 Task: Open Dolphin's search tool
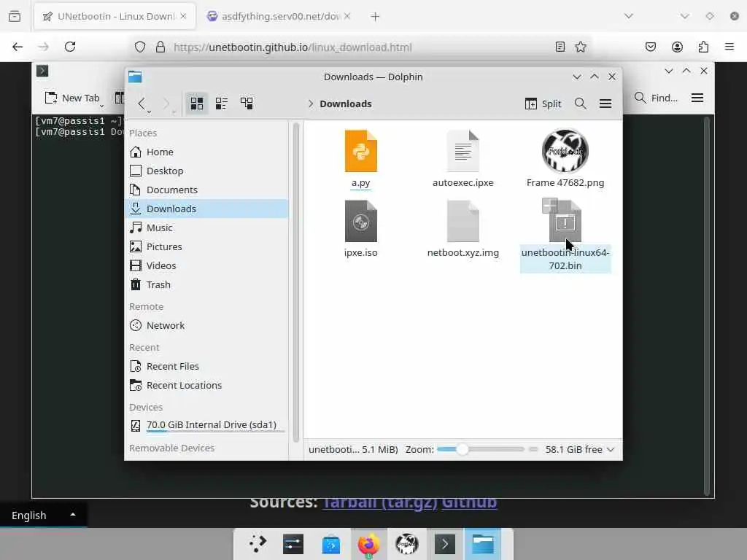580,104
